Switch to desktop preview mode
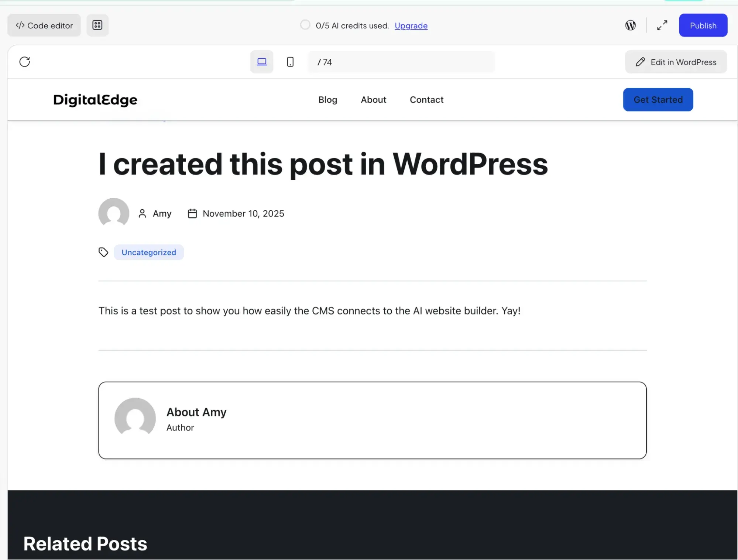738x560 pixels. [x=262, y=62]
